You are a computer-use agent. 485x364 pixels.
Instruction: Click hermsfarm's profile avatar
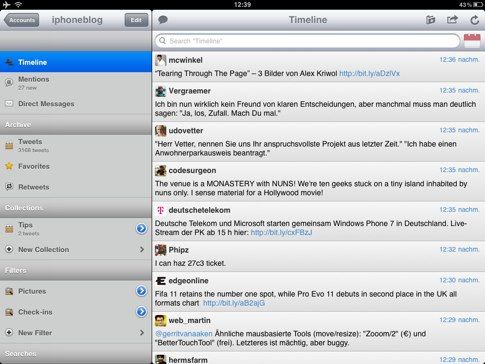160,359
